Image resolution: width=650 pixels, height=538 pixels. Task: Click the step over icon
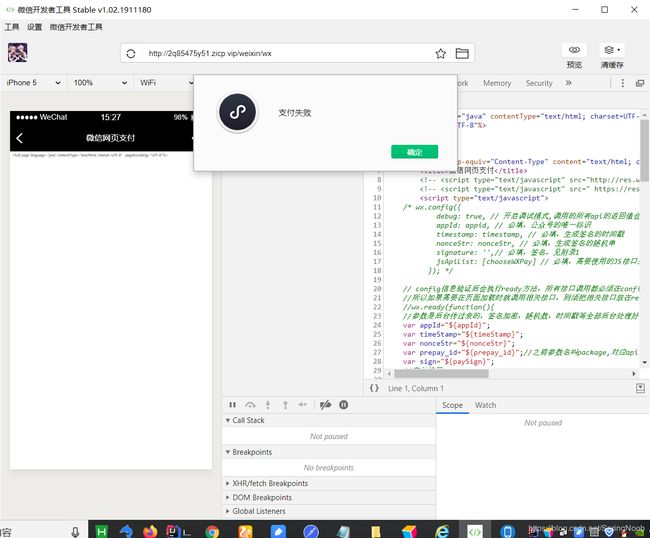[x=250, y=405]
